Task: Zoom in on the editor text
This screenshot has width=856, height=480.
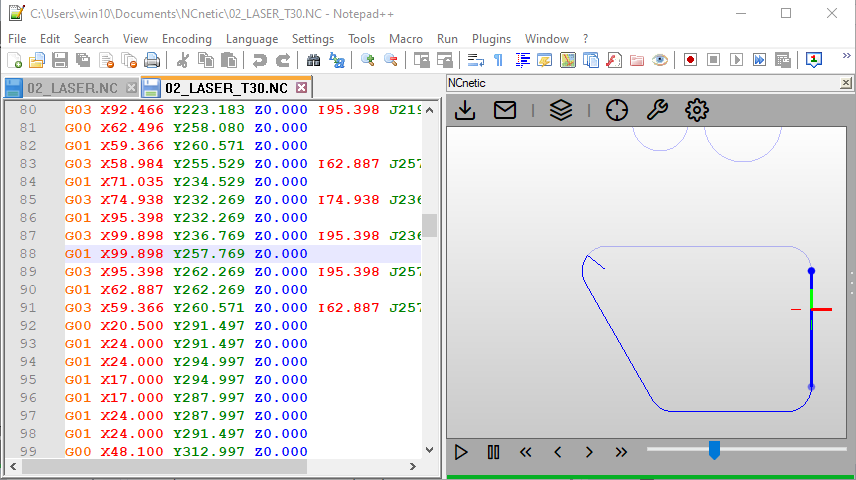Action: pyautogui.click(x=367, y=60)
